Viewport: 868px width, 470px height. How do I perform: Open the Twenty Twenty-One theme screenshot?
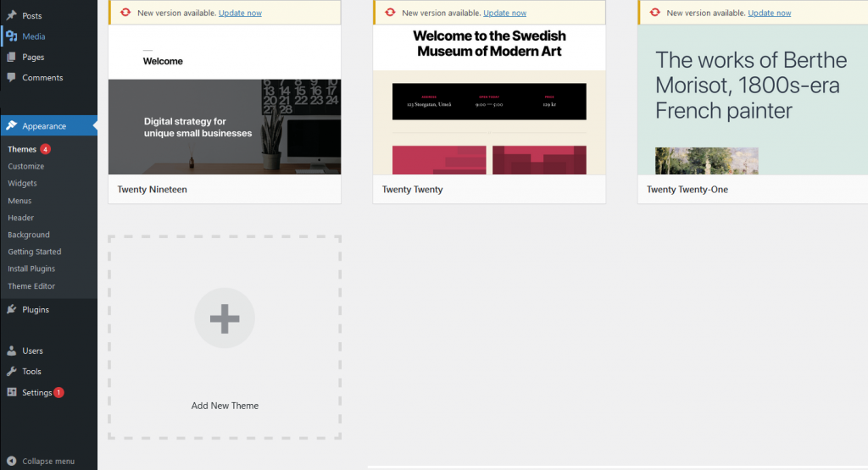click(753, 100)
